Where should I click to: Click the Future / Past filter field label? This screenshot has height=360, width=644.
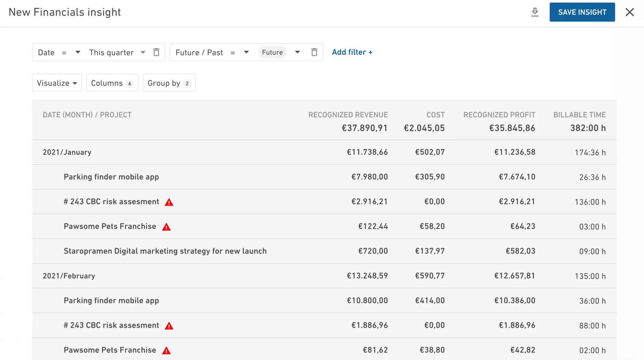pyautogui.click(x=199, y=53)
